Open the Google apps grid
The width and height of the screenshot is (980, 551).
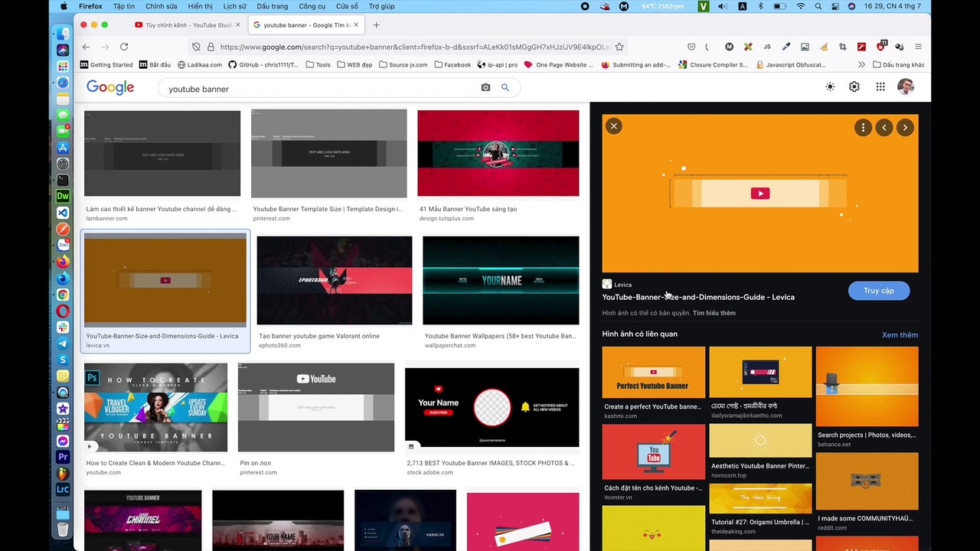click(x=880, y=87)
